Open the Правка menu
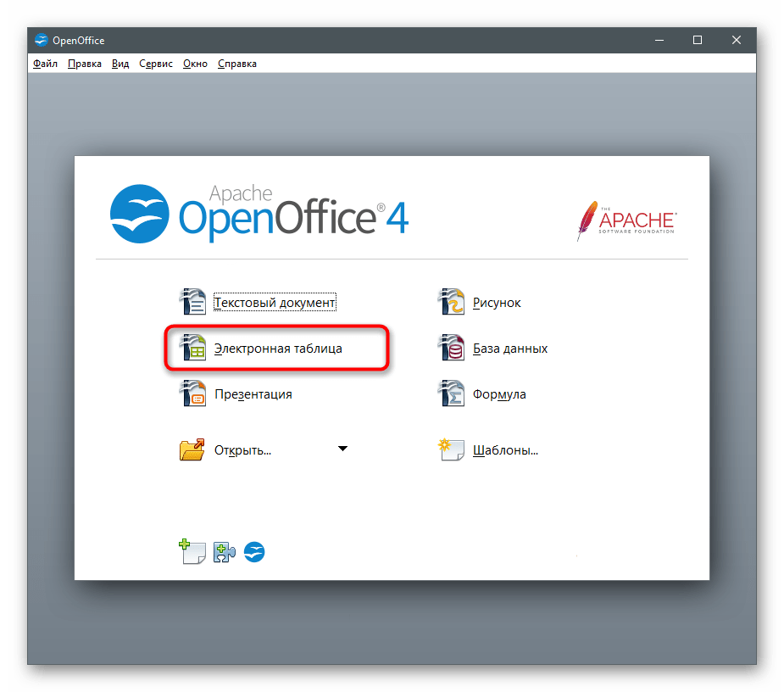Viewport: 784px width, 692px height. click(x=85, y=64)
